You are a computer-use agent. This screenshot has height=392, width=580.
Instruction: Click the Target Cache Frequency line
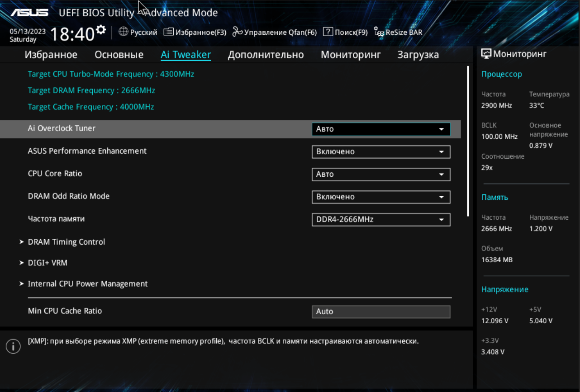[91, 107]
